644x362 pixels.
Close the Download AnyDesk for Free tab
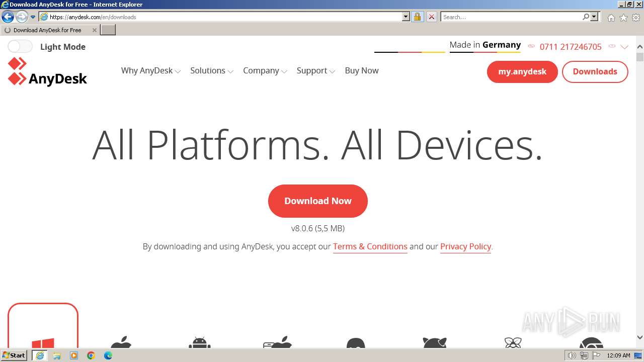click(x=94, y=30)
